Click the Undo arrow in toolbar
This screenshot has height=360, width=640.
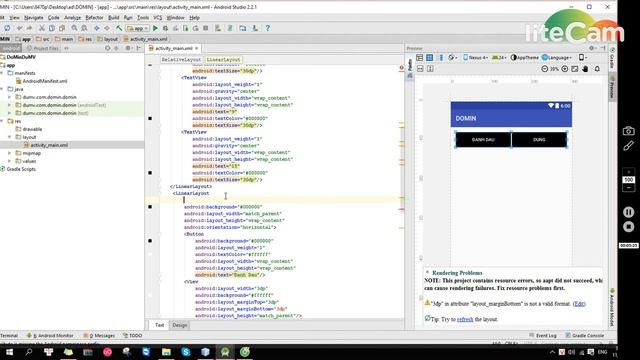19,28
